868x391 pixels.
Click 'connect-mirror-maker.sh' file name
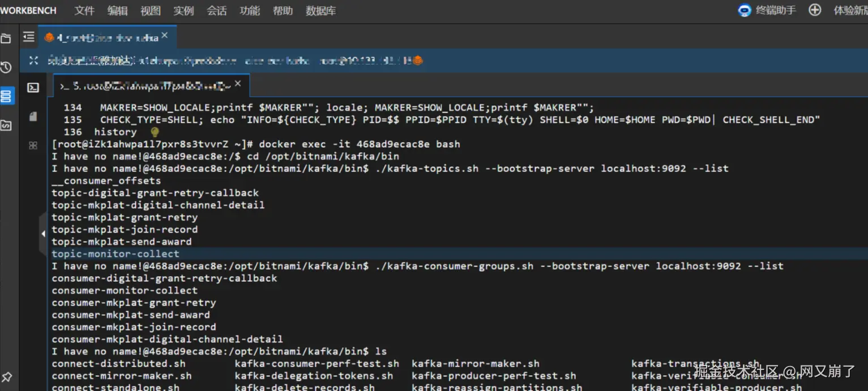pyautogui.click(x=122, y=376)
